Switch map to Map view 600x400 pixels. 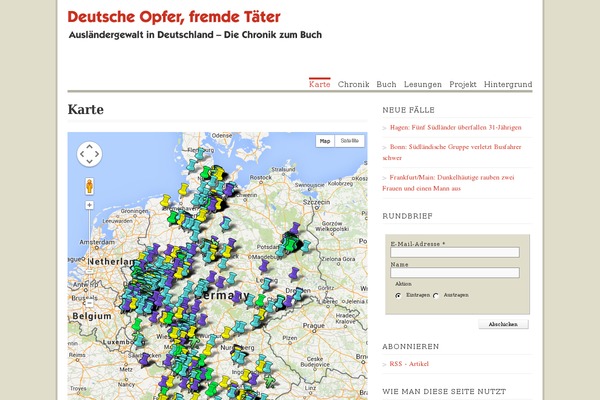click(325, 141)
